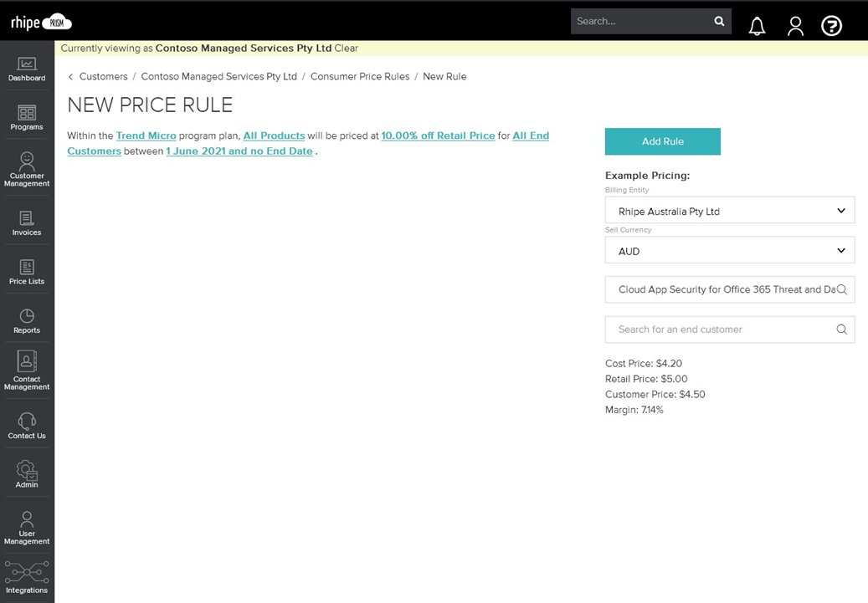Viewport: 868px width, 603px height.
Task: Click the Example Pricing: label
Action: pos(647,176)
